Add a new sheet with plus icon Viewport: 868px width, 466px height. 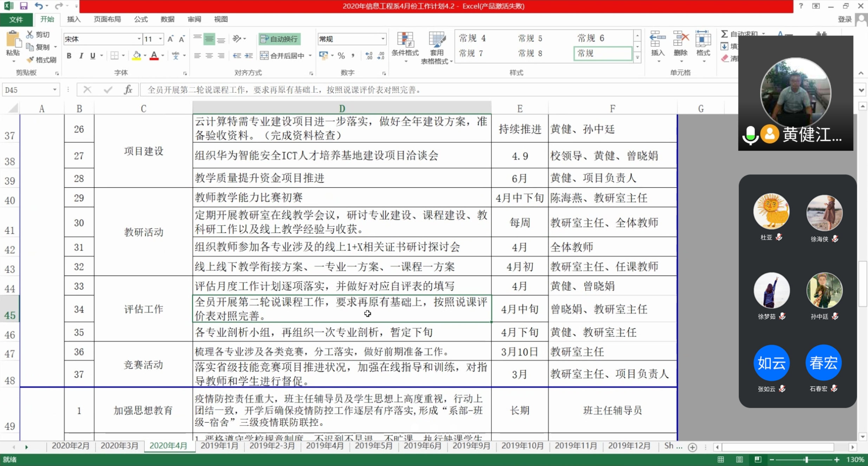coord(692,447)
